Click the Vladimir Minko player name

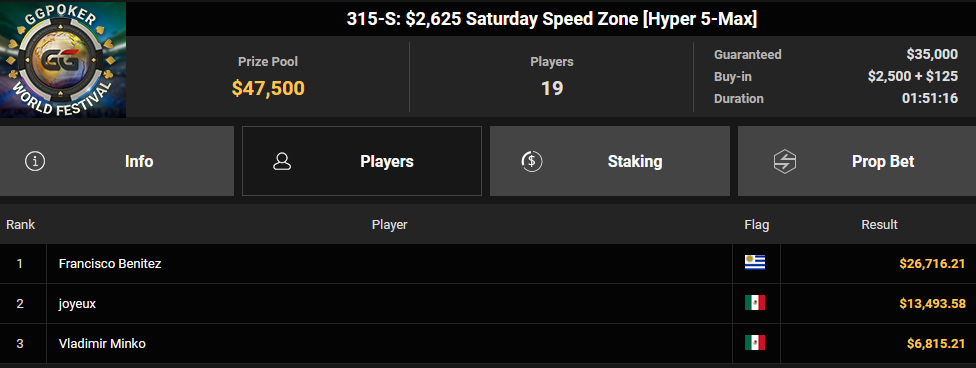tap(102, 344)
